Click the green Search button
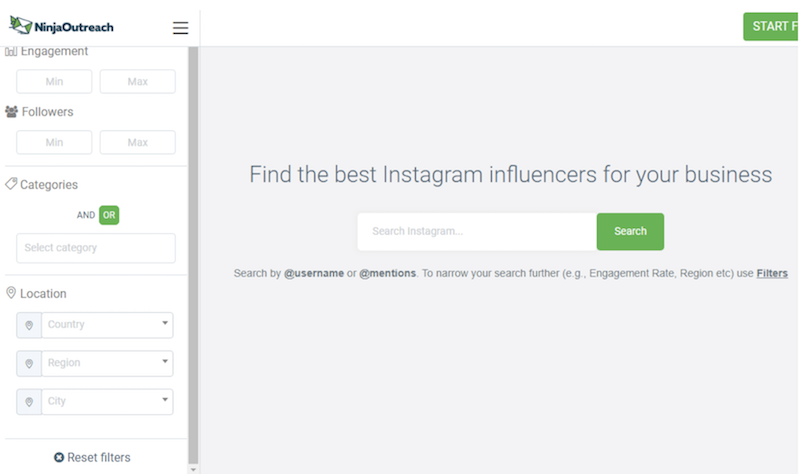This screenshot has width=800, height=474. point(630,232)
